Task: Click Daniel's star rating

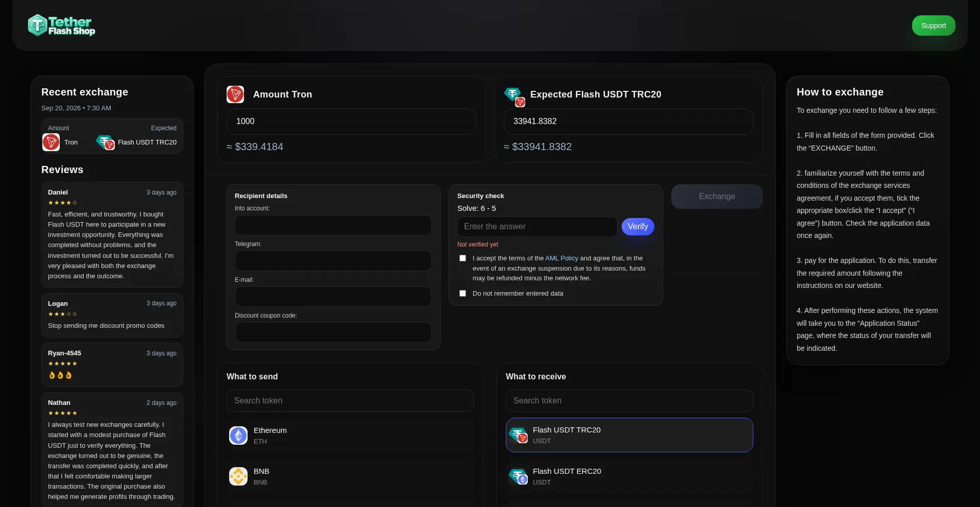Action: (x=62, y=203)
